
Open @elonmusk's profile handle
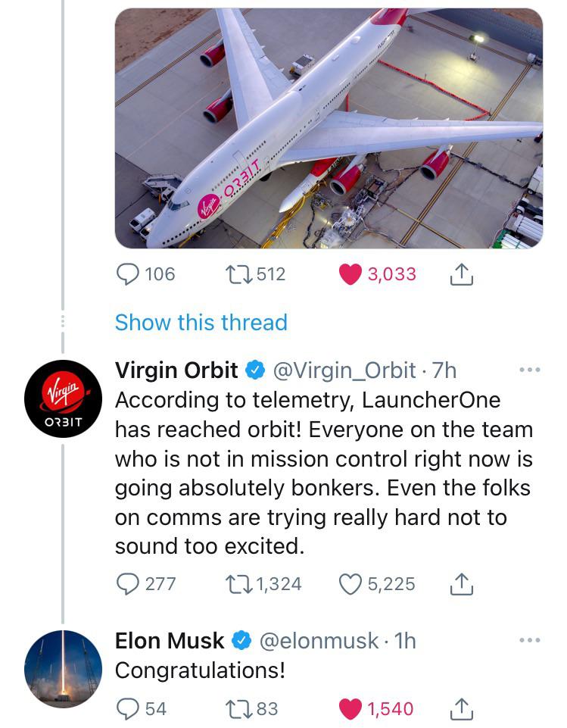315,640
